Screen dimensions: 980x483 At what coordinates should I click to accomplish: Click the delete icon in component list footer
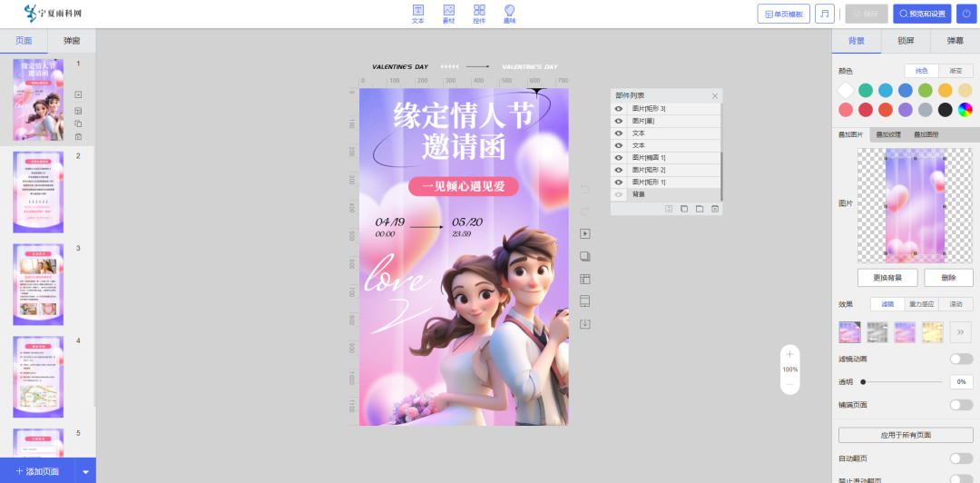click(x=715, y=209)
